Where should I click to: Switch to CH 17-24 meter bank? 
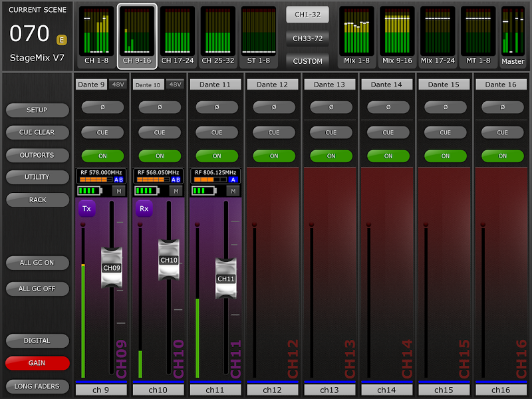pos(178,36)
